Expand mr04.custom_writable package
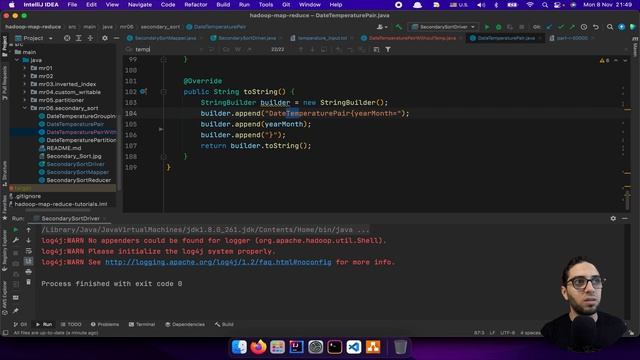 (25, 92)
